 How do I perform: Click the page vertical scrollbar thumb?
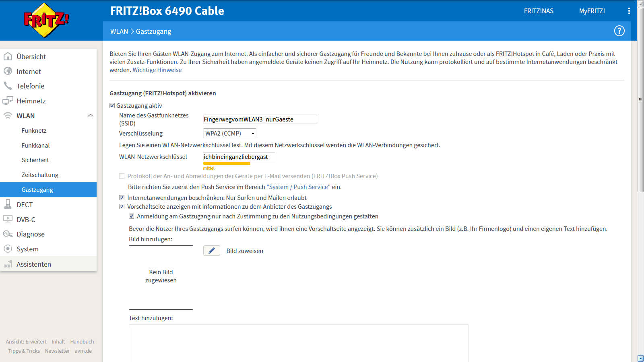pyautogui.click(x=641, y=100)
